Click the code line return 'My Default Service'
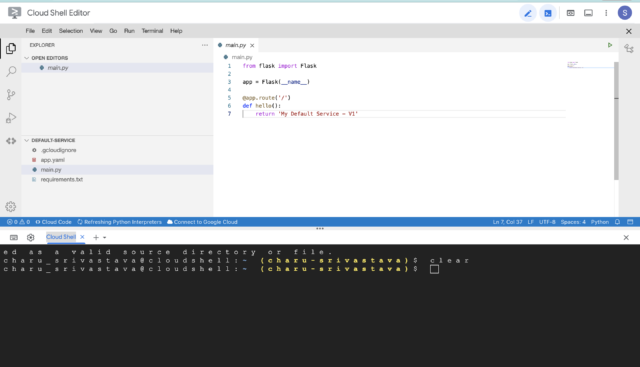The image size is (640, 367). [307, 114]
